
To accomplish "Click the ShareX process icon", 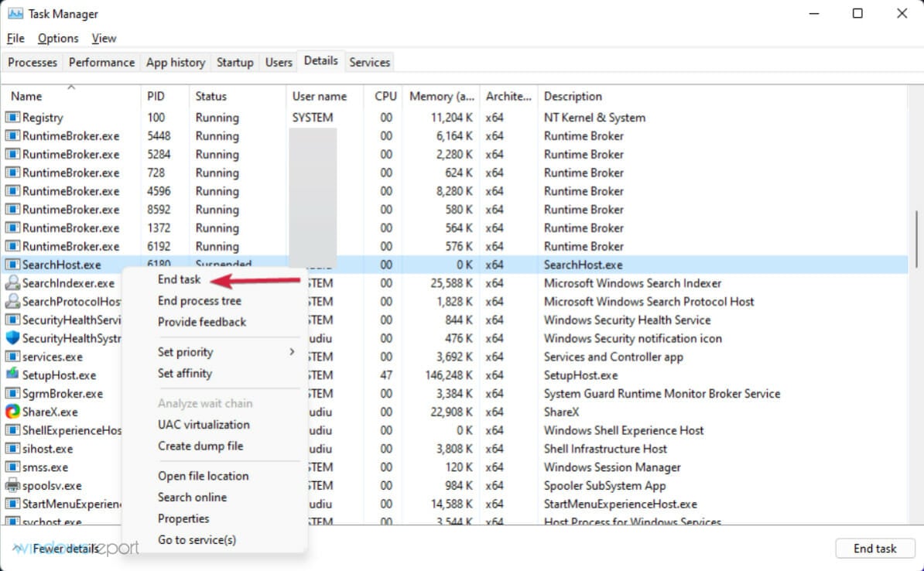I will (x=11, y=412).
